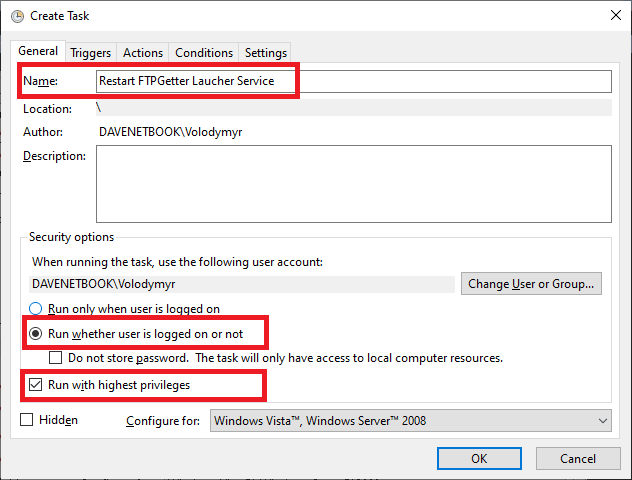Image resolution: width=632 pixels, height=480 pixels.
Task: Click the Create Task clock icon
Action: (17, 16)
